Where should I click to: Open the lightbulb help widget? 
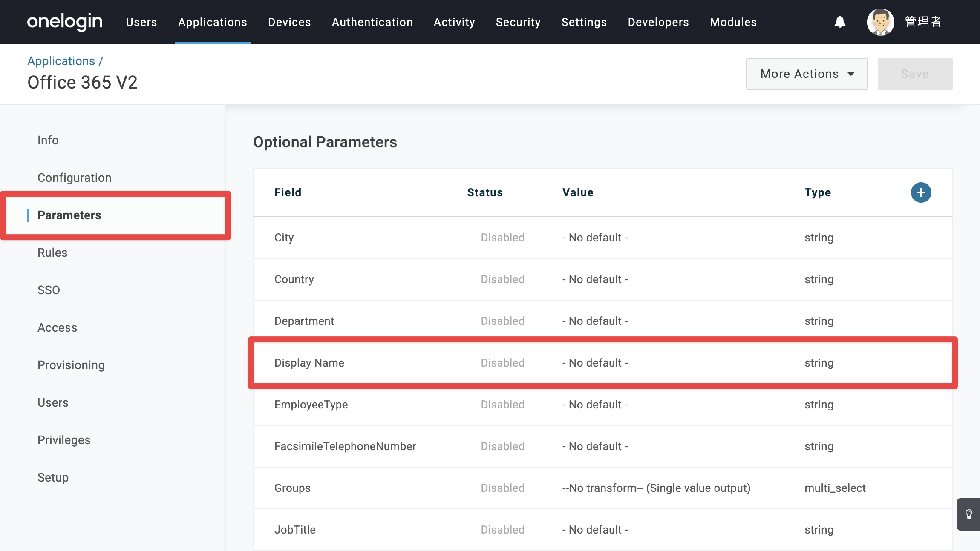click(x=968, y=514)
